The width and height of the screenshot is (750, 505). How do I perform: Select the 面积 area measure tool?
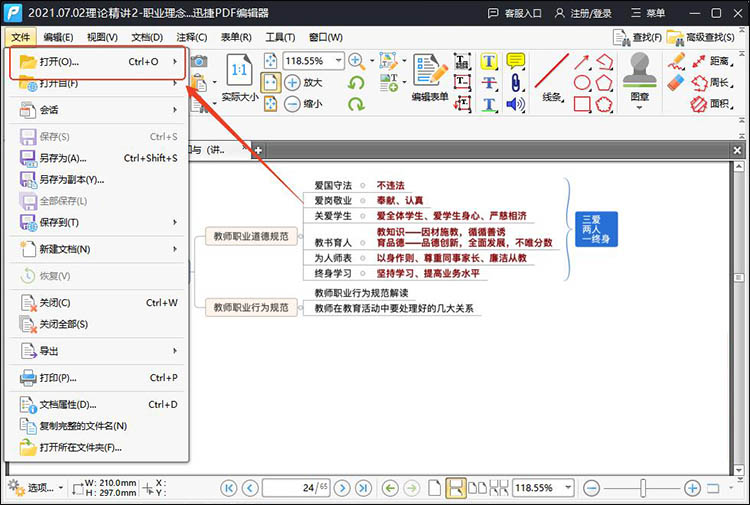[713, 104]
